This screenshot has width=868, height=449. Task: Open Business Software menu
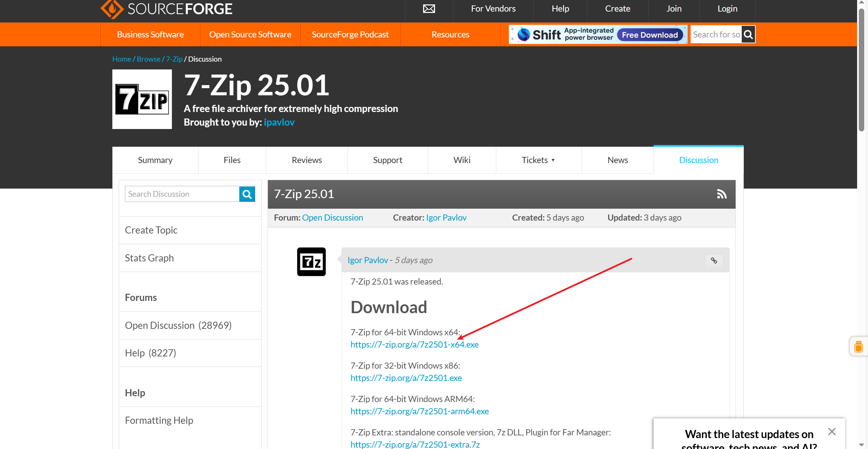[x=150, y=34]
